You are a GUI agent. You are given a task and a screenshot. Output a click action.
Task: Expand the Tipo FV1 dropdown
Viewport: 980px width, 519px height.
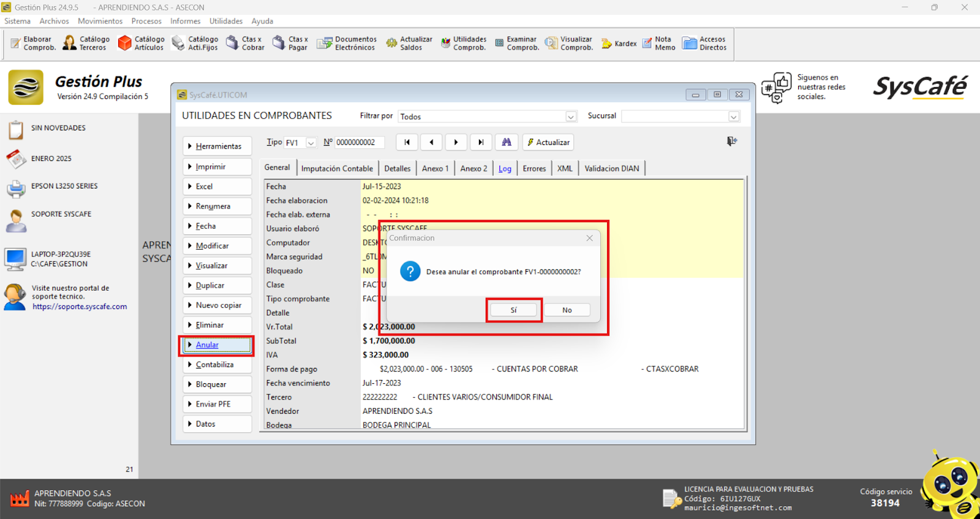(311, 143)
